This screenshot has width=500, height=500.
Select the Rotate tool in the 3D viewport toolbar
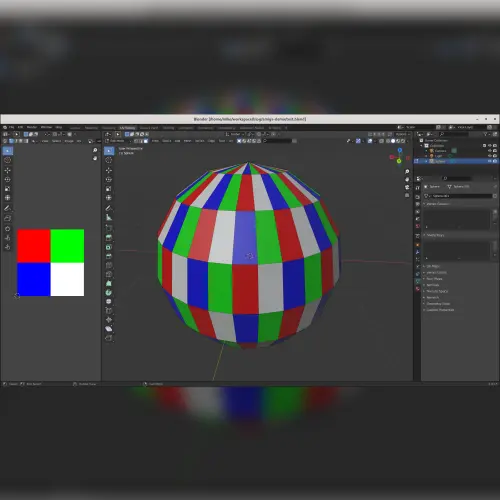click(109, 179)
